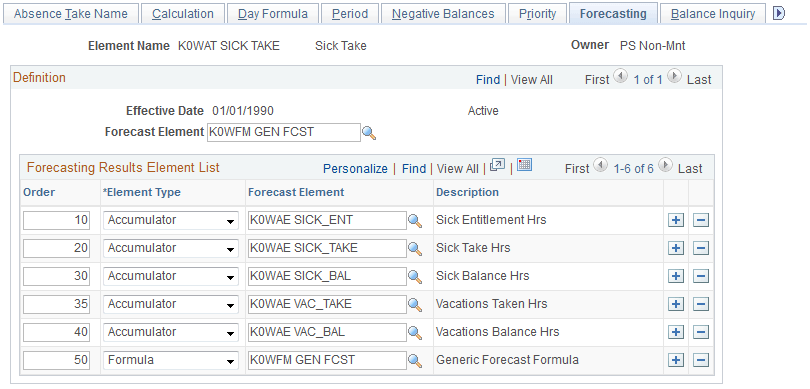Add row after Vacations Taken Hrs

676,304
